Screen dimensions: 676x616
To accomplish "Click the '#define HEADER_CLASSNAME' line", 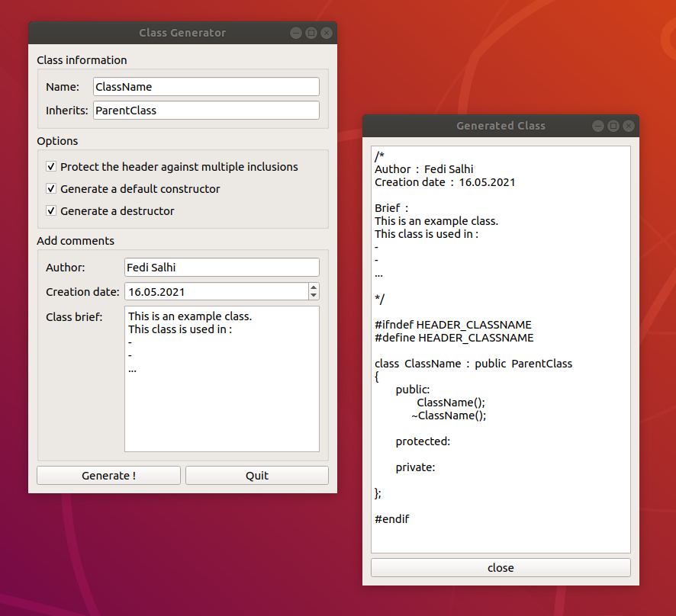I will (x=454, y=338).
